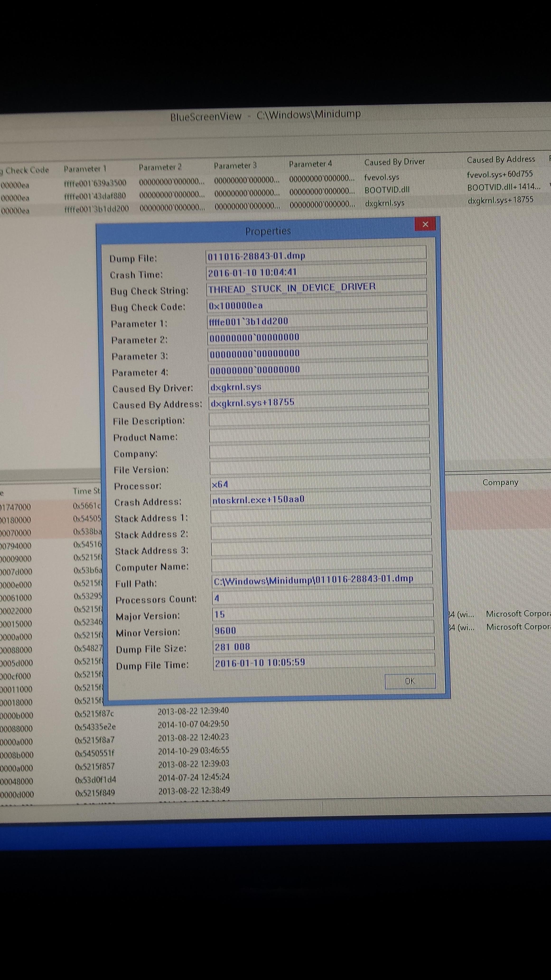Sort by Bug Check Code column header

pyautogui.click(x=25, y=170)
